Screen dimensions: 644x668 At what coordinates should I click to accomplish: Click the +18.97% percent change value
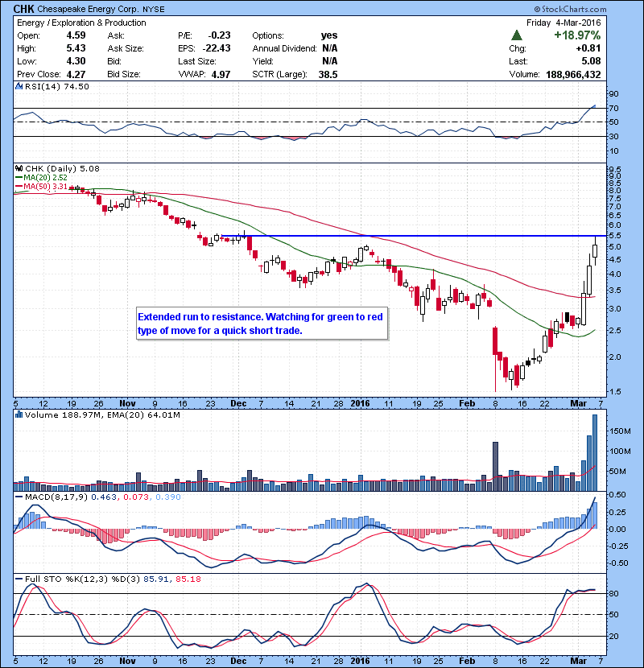pos(577,35)
